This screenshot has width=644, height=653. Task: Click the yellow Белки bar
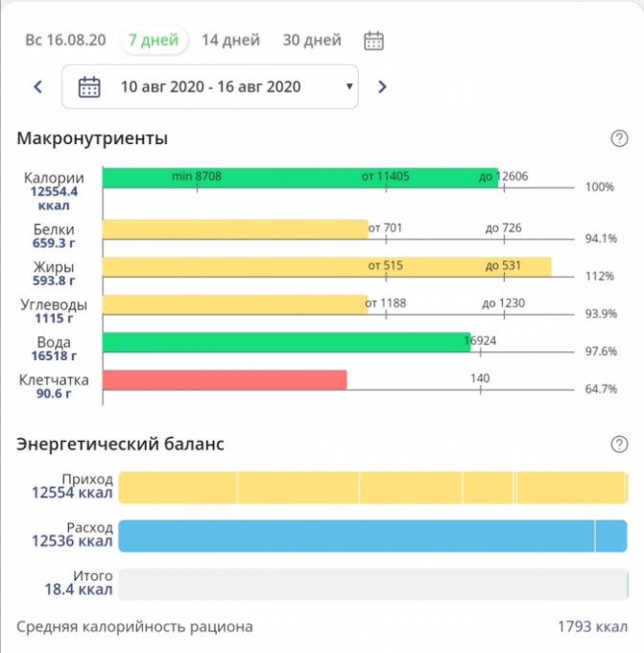pos(235,230)
